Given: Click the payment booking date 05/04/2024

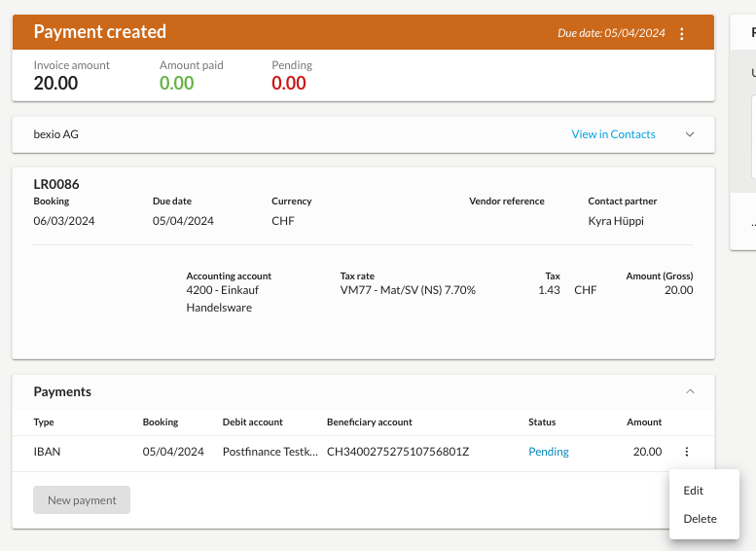Looking at the screenshot, I should pyautogui.click(x=173, y=452).
